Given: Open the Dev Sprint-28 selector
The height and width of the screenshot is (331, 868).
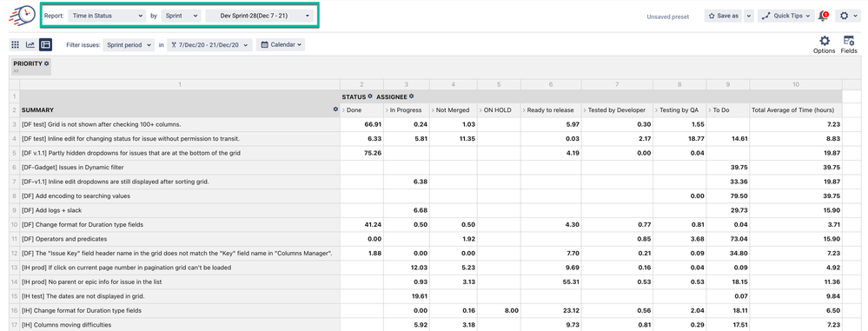Looking at the screenshot, I should (260, 16).
